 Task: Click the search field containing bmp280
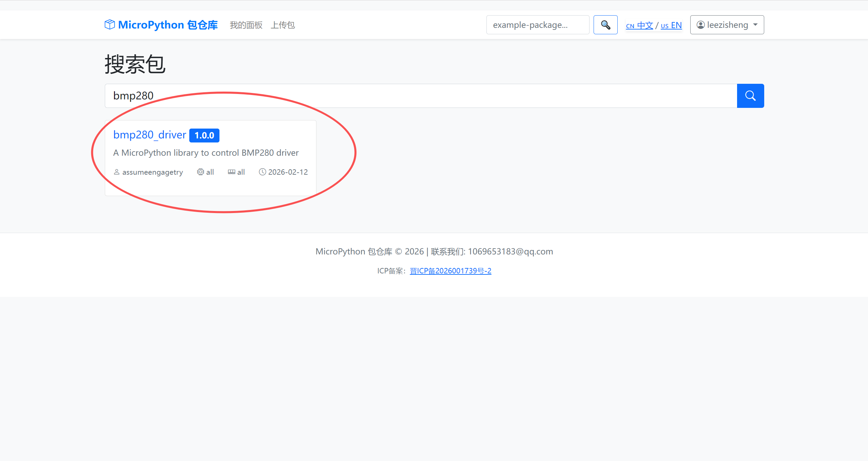coord(421,96)
